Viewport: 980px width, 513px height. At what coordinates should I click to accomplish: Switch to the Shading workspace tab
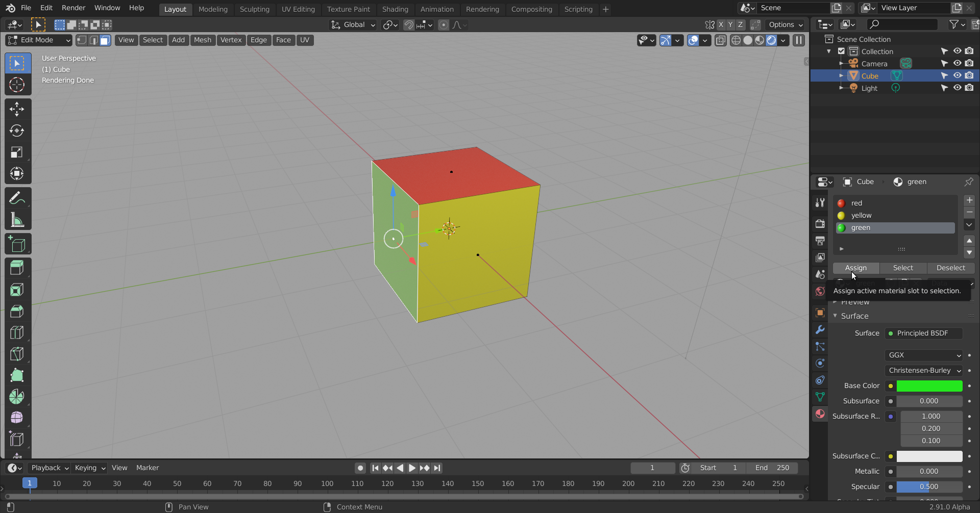(x=395, y=9)
